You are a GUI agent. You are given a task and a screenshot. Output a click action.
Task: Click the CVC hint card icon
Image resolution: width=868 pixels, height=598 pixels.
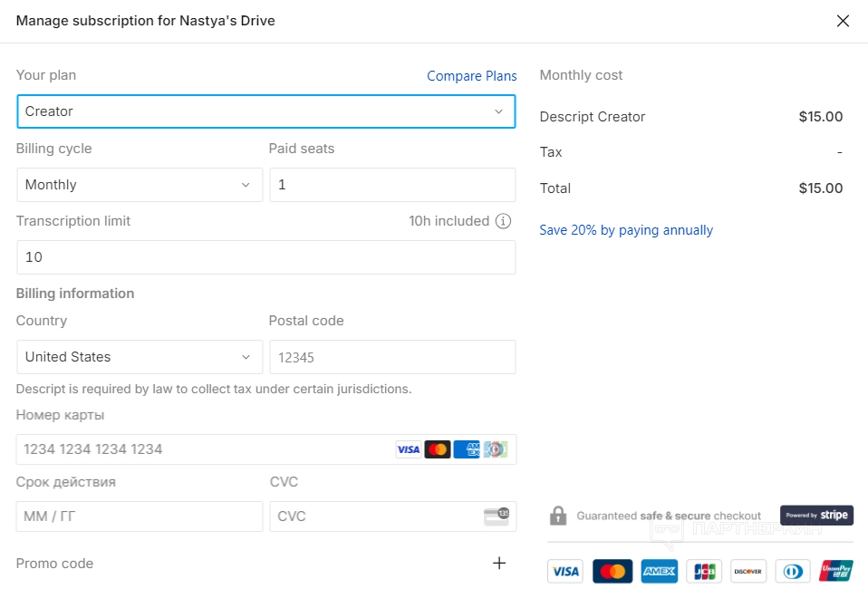click(x=497, y=516)
